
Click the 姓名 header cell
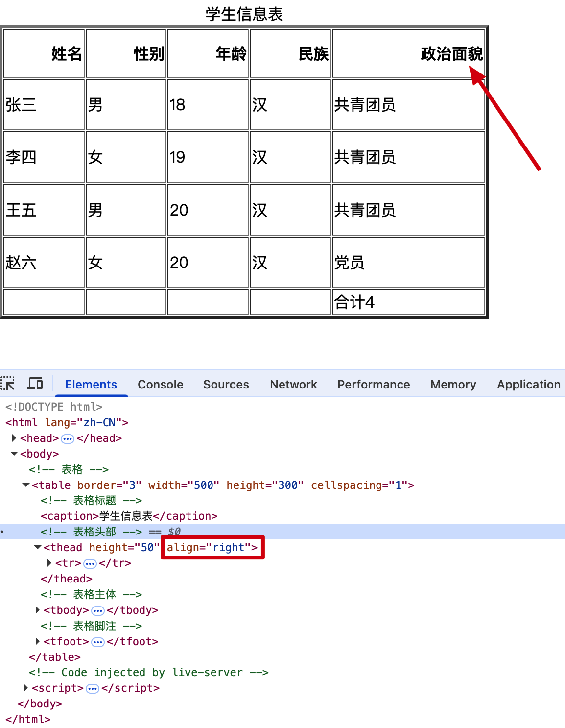point(44,53)
